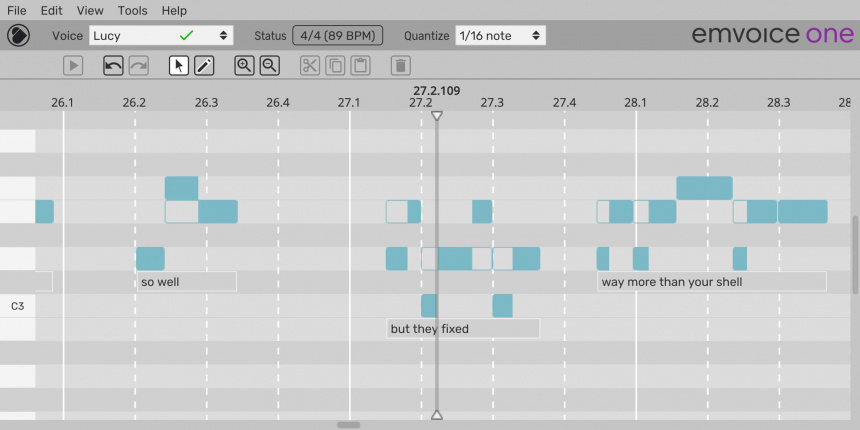Viewport: 860px width, 430px height.
Task: Click the 'so well' lyric box
Action: point(186,281)
